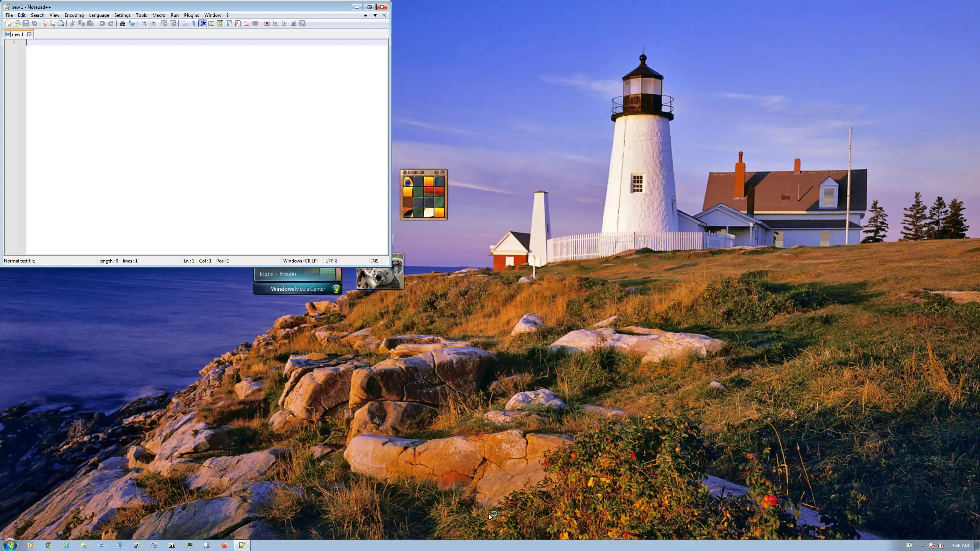The width and height of the screenshot is (980, 551).
Task: Select the new 1 document tab
Action: click(x=17, y=34)
